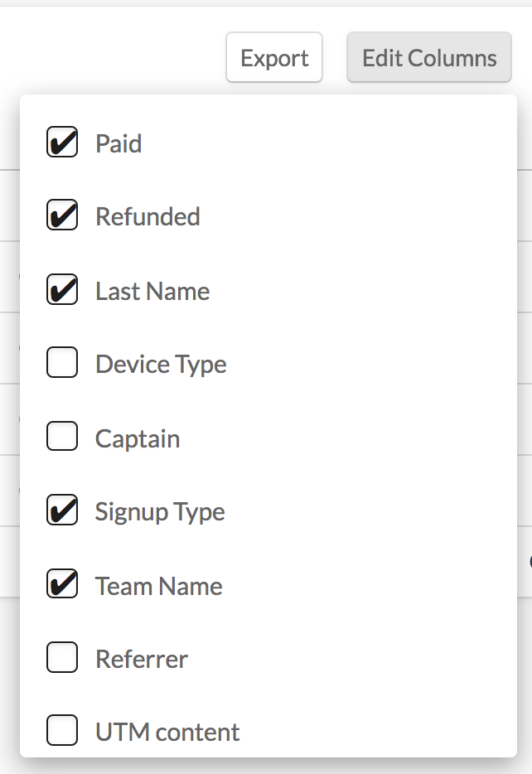Untick the Signup Type checkbox
The image size is (532, 774).
click(62, 510)
